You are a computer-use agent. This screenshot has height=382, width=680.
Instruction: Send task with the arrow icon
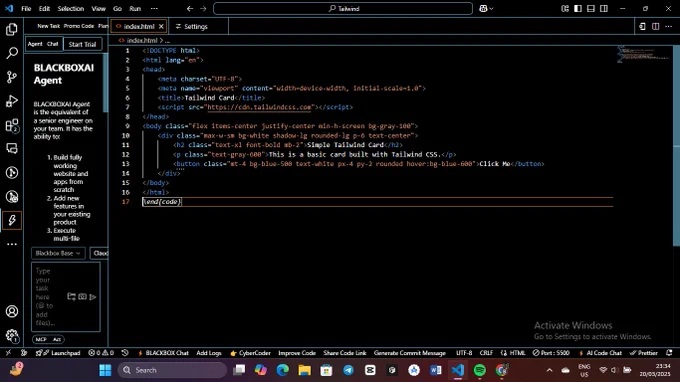92,297
